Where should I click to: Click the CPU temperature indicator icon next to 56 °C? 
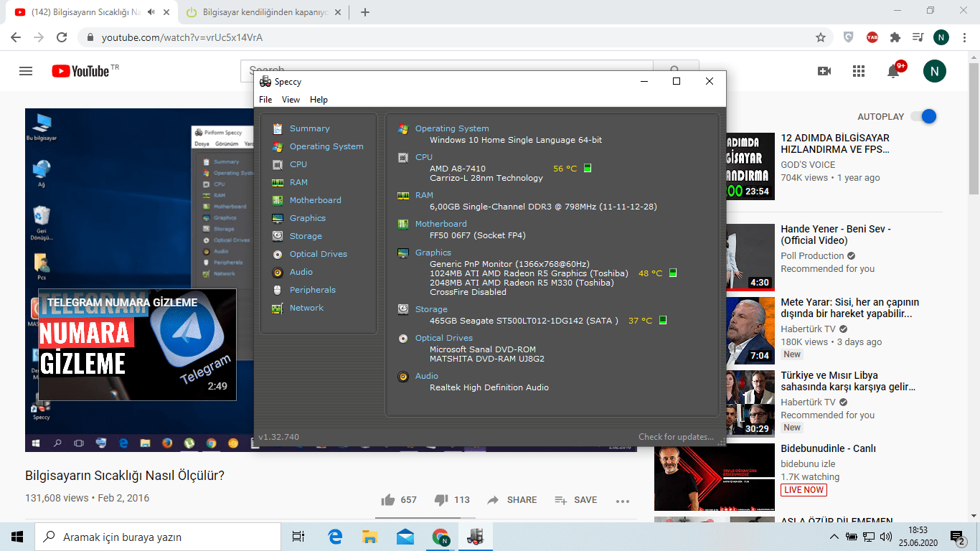[588, 169]
